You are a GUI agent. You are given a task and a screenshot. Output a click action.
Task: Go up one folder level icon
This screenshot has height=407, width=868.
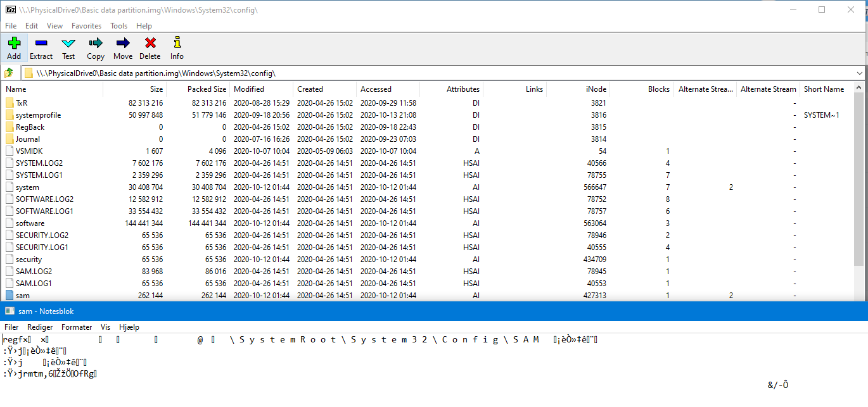(x=9, y=73)
